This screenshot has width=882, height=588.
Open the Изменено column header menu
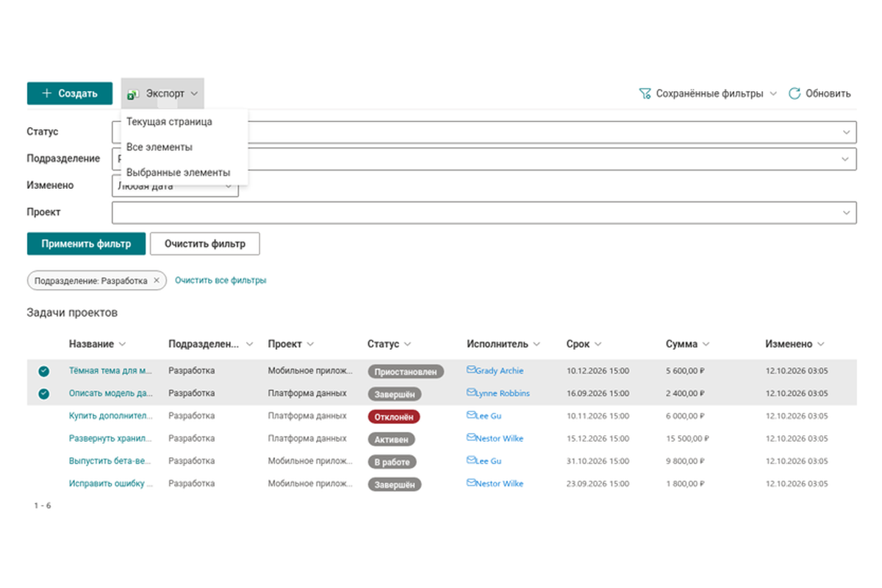820,344
